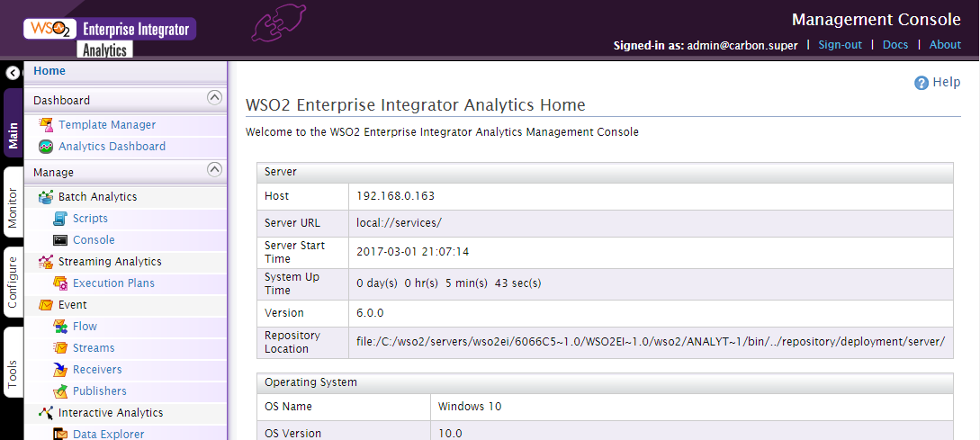Collapse the Manage menu section
The image size is (980, 440).
(x=214, y=169)
